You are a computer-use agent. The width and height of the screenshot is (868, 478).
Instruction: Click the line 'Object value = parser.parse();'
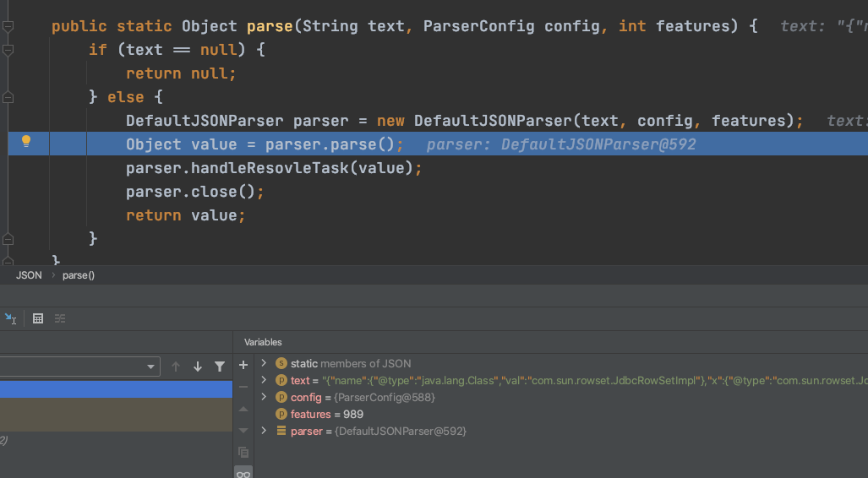[x=265, y=144]
